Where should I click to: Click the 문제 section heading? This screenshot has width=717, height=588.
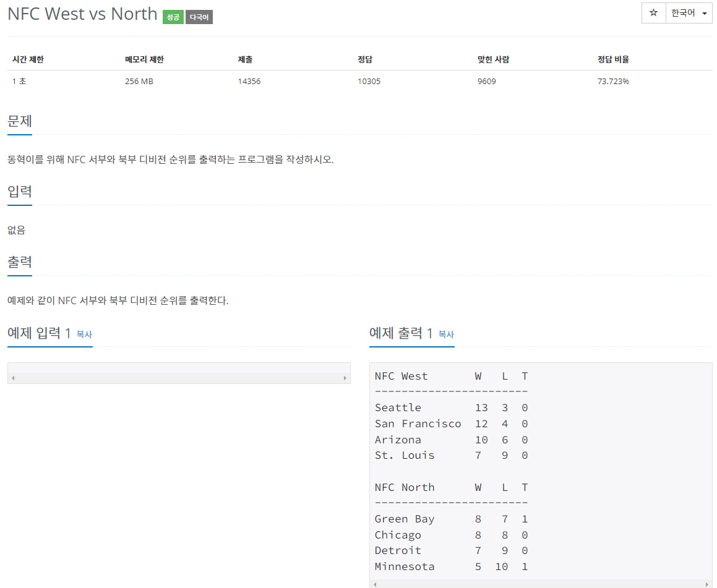point(20,121)
